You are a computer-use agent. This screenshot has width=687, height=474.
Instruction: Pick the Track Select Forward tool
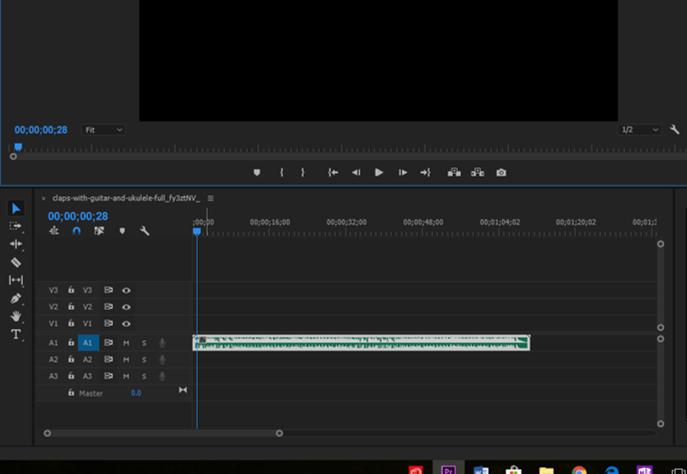[x=16, y=226]
